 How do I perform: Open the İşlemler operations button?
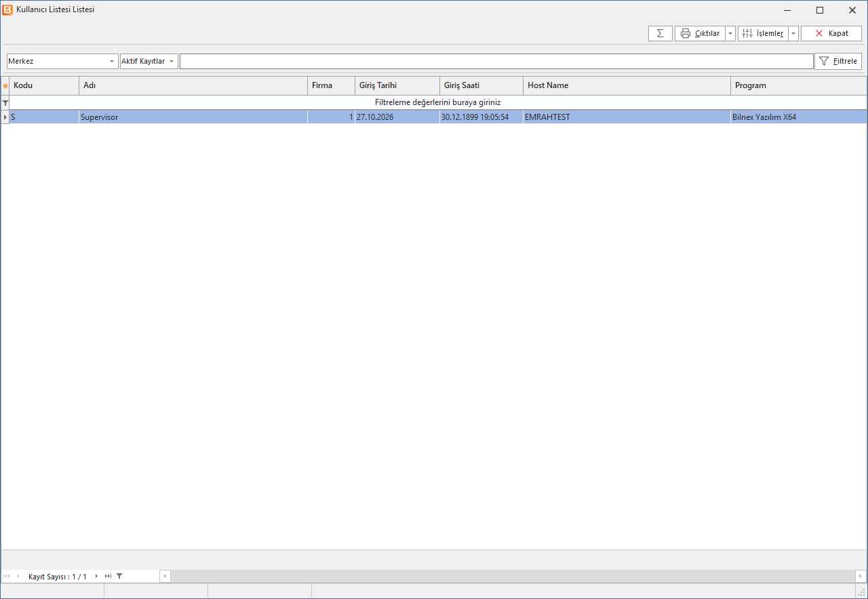click(763, 33)
